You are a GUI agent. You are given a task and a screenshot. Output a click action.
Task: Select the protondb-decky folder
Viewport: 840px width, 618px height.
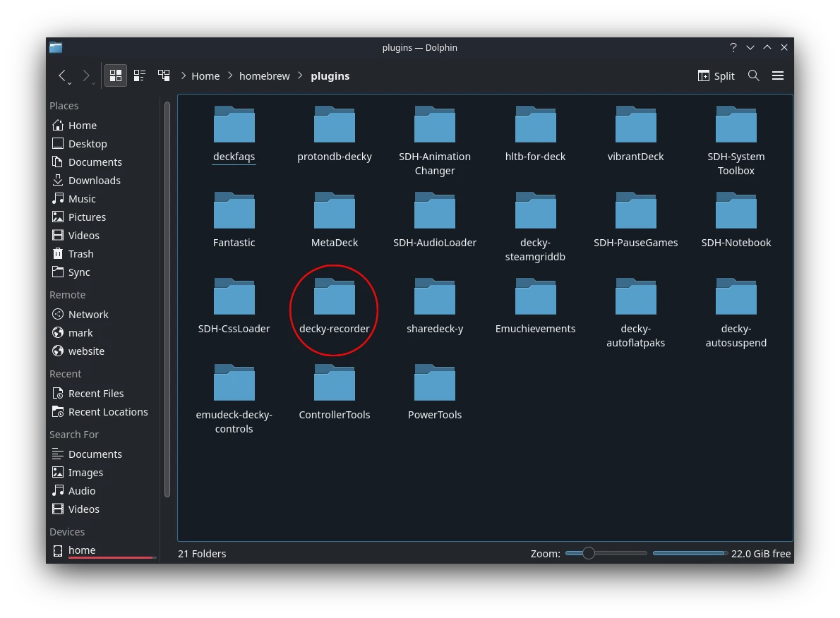(335, 134)
